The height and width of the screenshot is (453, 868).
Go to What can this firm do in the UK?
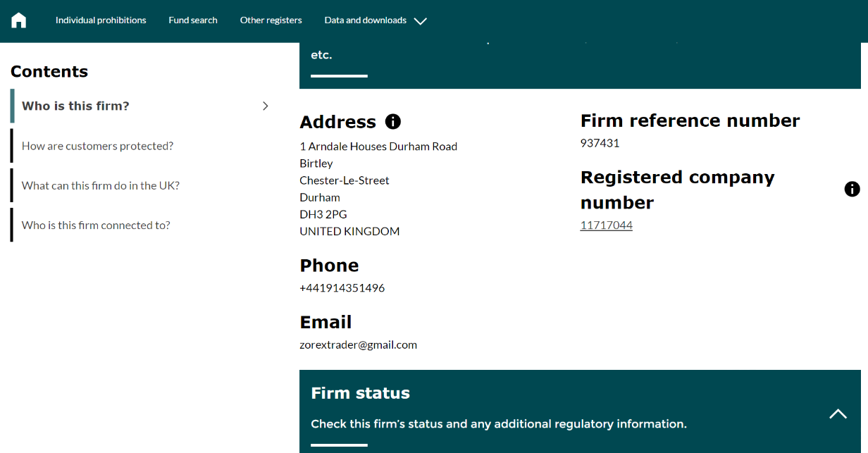101,185
